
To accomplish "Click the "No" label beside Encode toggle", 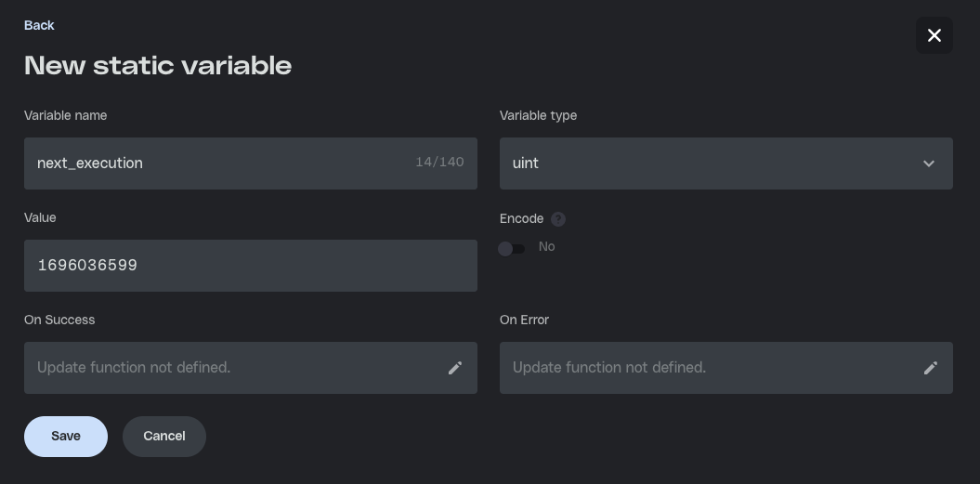I will pyautogui.click(x=546, y=247).
